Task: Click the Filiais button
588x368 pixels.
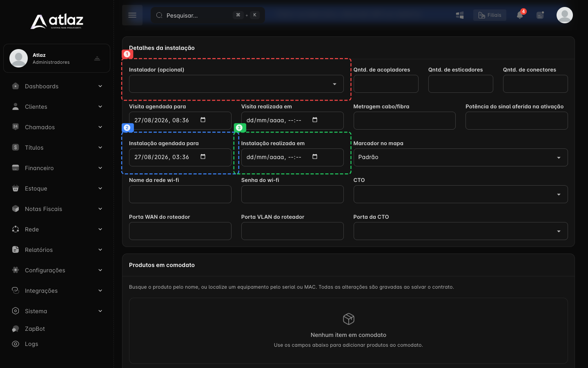Action: point(490,15)
